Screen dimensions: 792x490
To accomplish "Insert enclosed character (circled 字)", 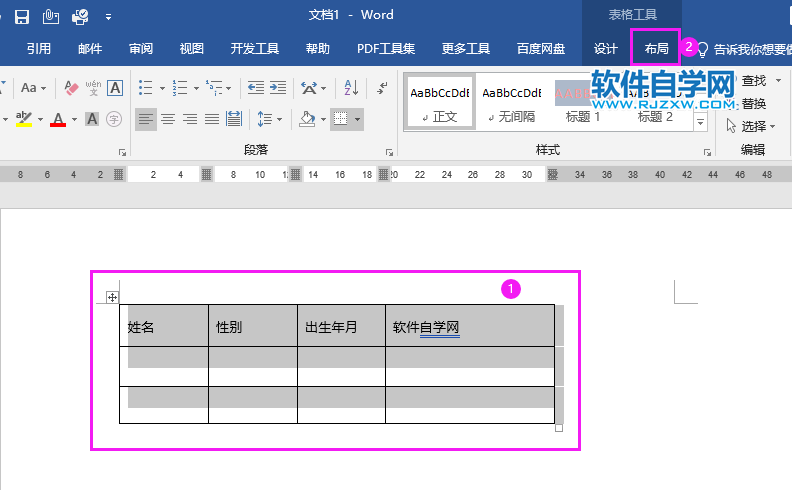I will coord(114,119).
